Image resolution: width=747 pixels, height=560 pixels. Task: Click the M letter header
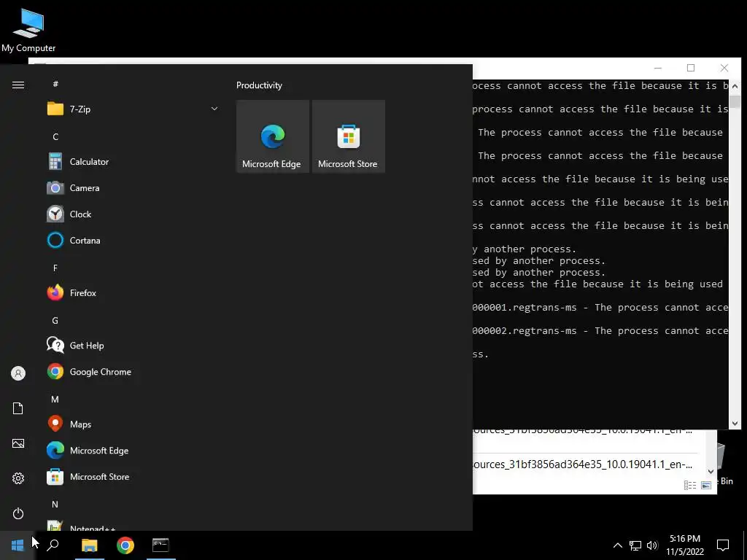click(x=55, y=400)
